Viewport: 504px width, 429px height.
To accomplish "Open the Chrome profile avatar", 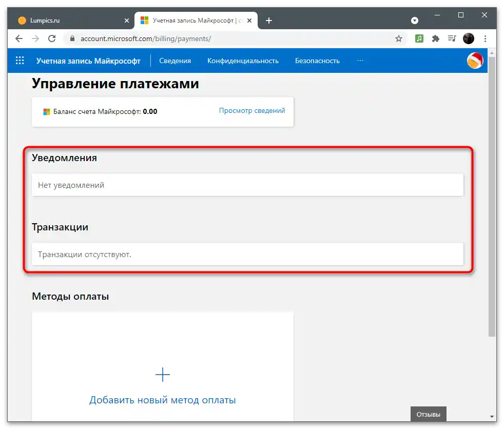I will tap(469, 38).
